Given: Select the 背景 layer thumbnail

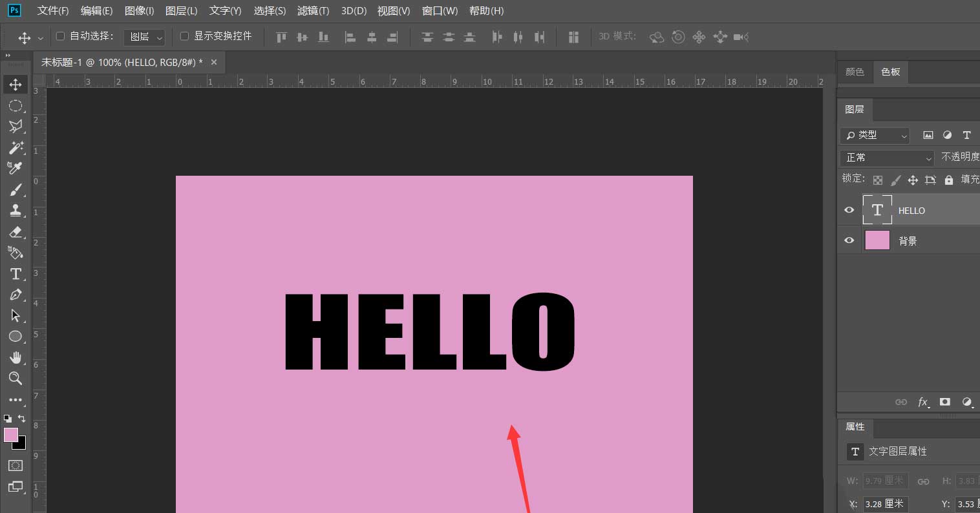Looking at the screenshot, I should 877,240.
